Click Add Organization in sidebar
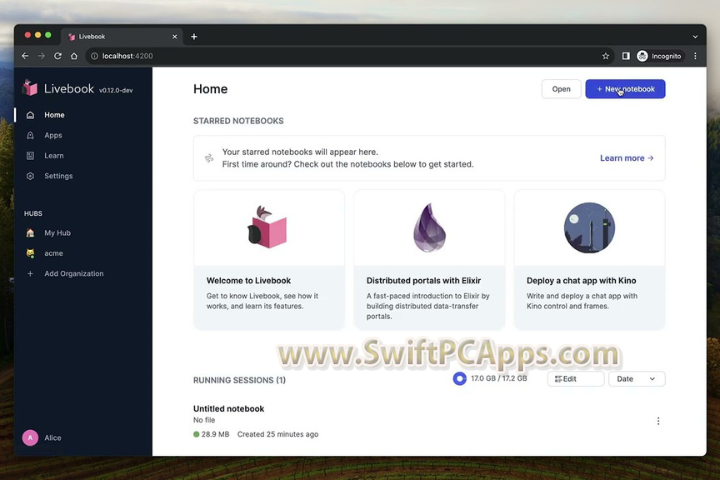This screenshot has width=720, height=480. (74, 274)
